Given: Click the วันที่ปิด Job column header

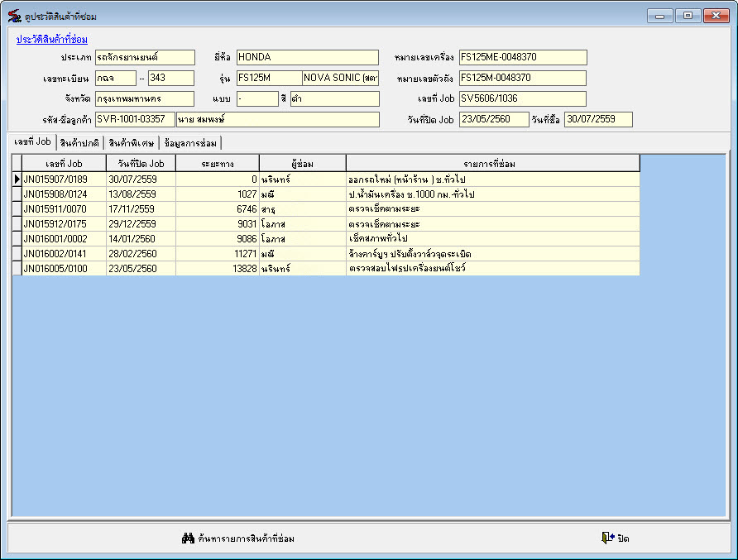Looking at the screenshot, I should click(x=141, y=164).
